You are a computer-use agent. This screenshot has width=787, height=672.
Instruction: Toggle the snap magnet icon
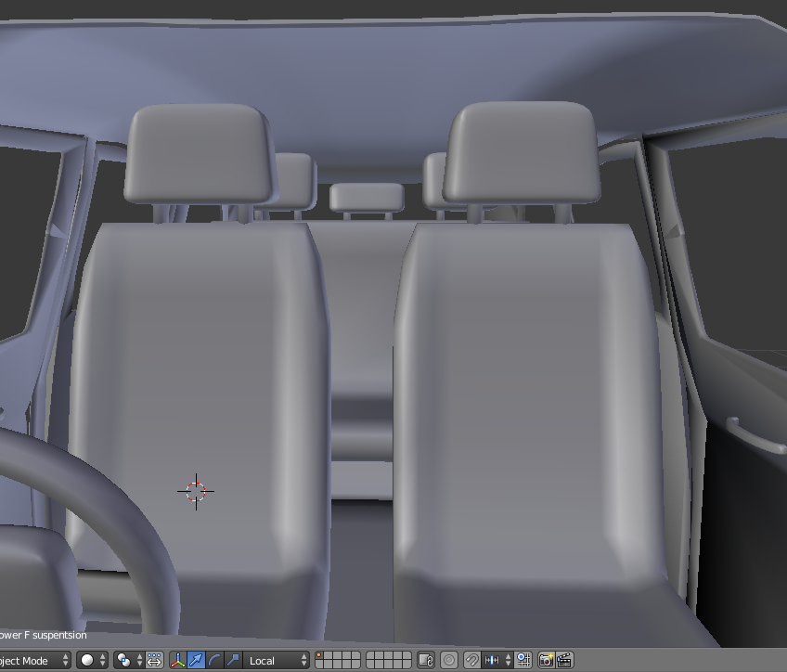[471, 661]
